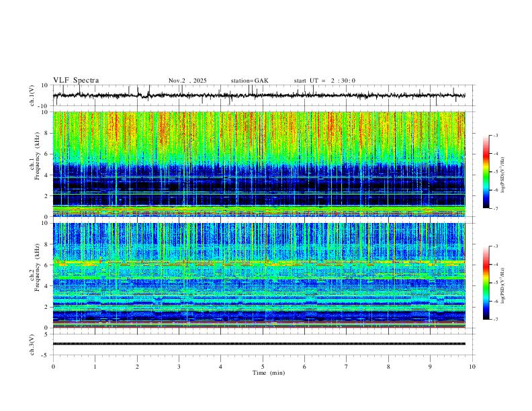Screen dimensions: 532x411
Task: Click the "4" kHz tick on ch.2 axis
Action: point(47,286)
